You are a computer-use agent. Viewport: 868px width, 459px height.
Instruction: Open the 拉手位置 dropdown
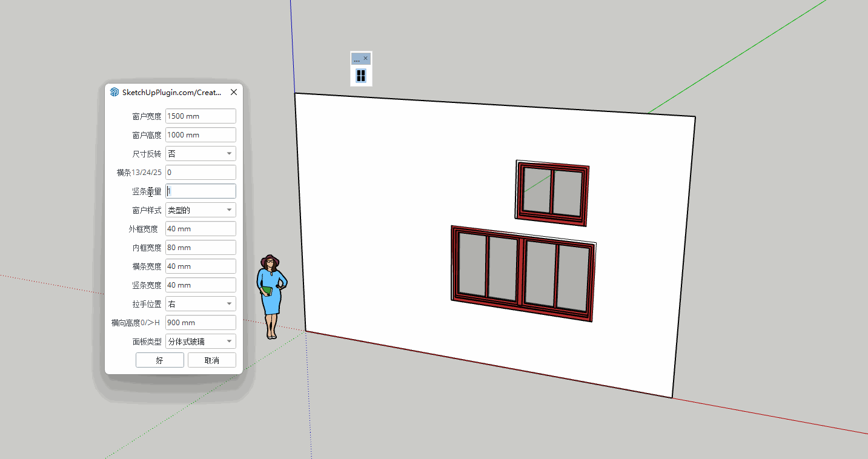(200, 304)
